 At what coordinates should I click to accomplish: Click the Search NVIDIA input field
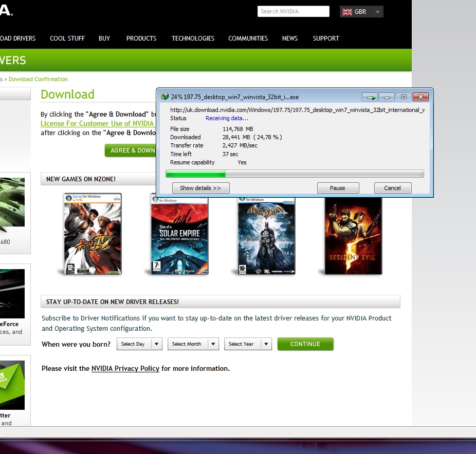click(293, 11)
